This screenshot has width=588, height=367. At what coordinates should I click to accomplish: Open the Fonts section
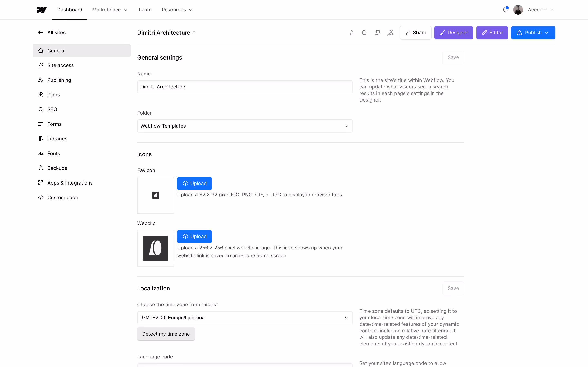(54, 153)
